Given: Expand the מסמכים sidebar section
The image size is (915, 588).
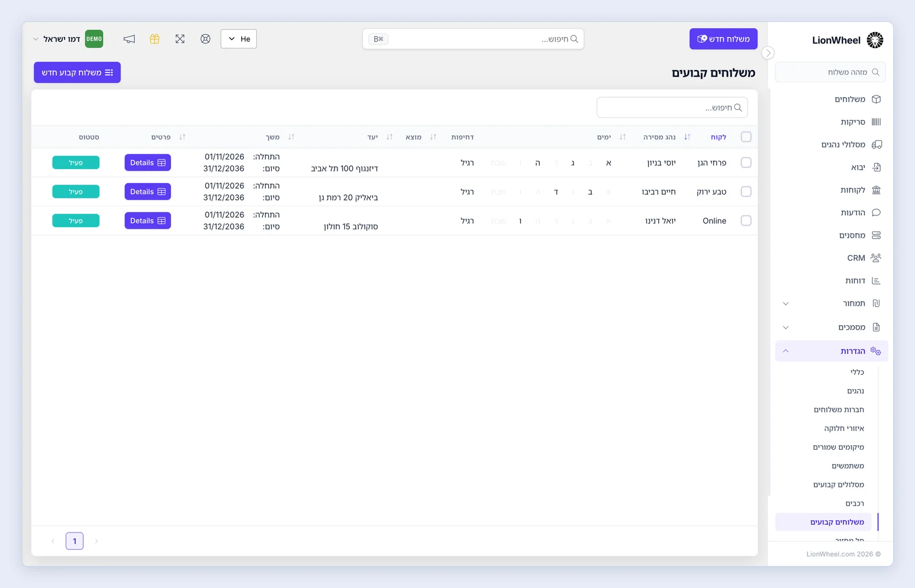Looking at the screenshot, I should coord(786,327).
